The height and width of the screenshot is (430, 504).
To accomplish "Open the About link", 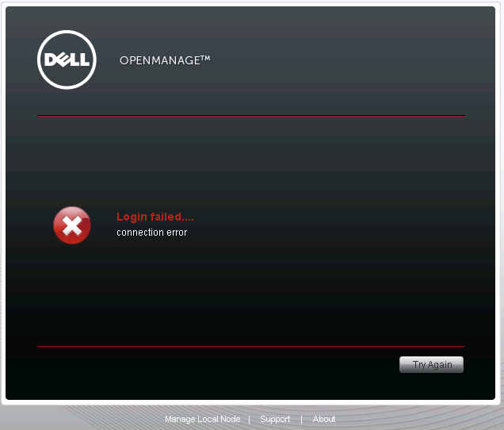I will (x=323, y=419).
